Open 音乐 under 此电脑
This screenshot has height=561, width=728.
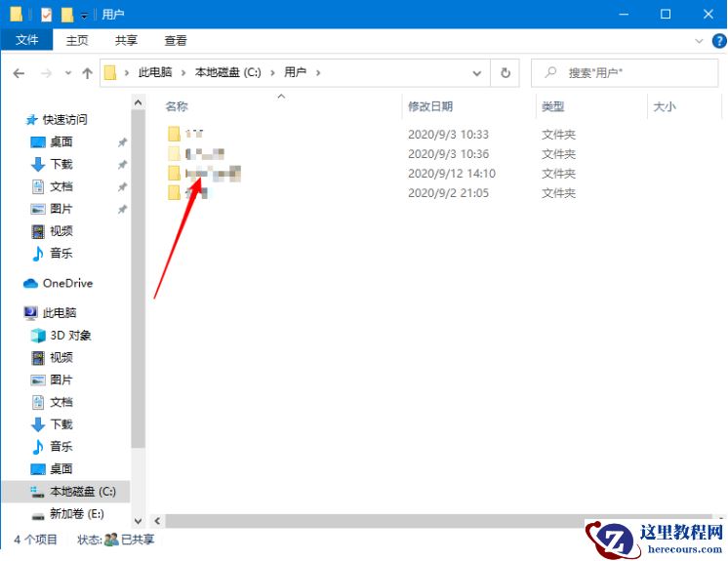pos(52,447)
